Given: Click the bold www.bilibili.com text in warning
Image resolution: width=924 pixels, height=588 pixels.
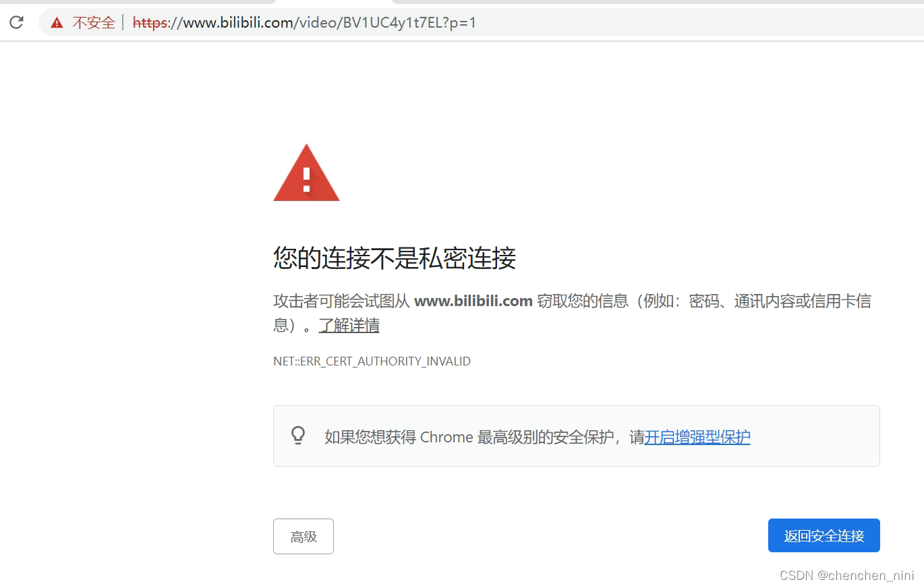Looking at the screenshot, I should point(473,301).
